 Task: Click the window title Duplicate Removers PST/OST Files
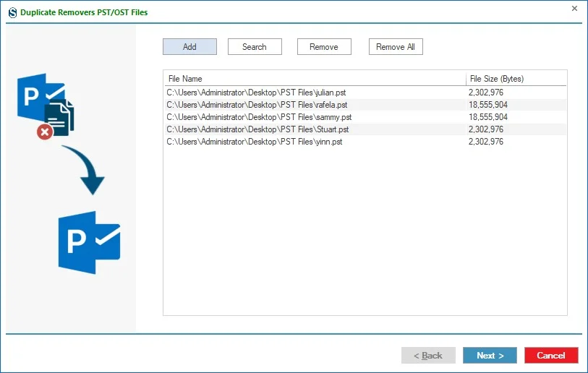84,12
